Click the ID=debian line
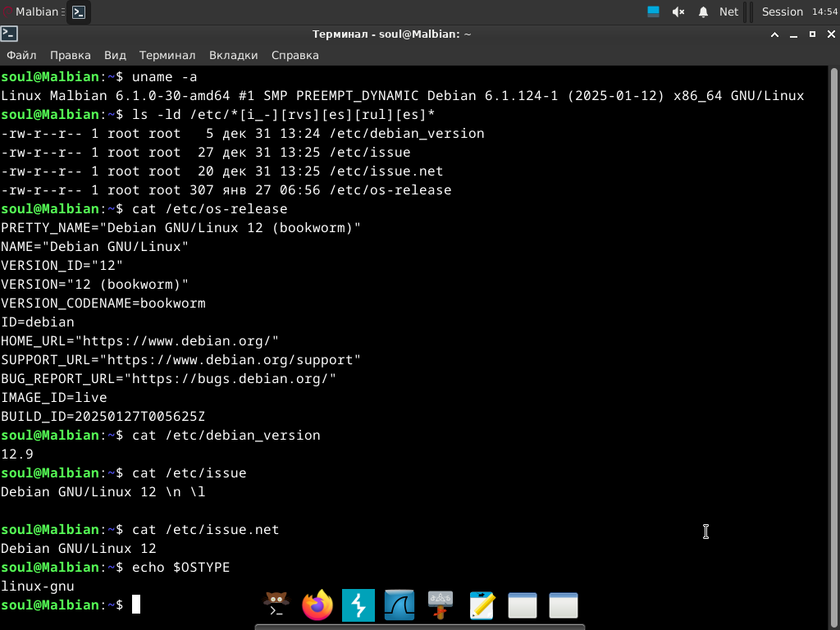This screenshot has height=630, width=840. click(37, 322)
